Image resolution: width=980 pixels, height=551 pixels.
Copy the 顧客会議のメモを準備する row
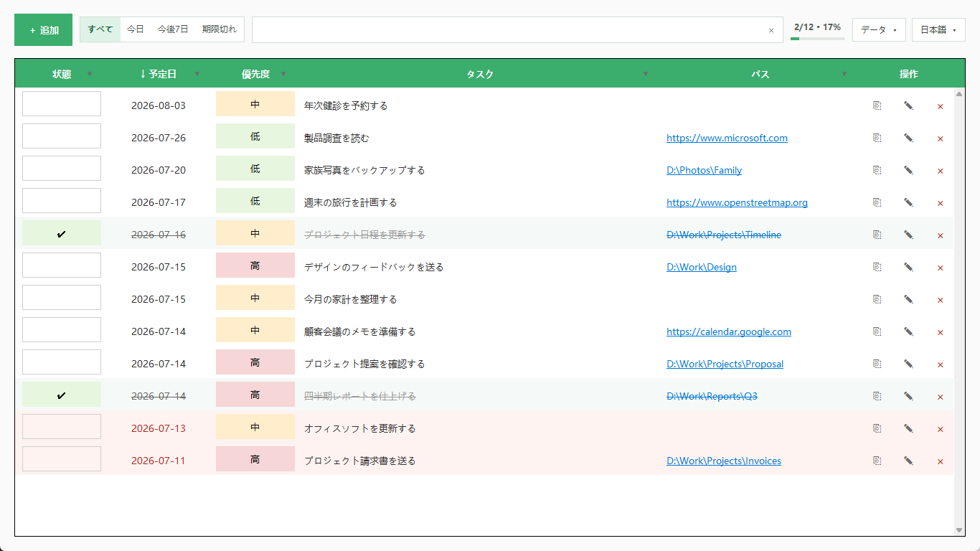[877, 331]
